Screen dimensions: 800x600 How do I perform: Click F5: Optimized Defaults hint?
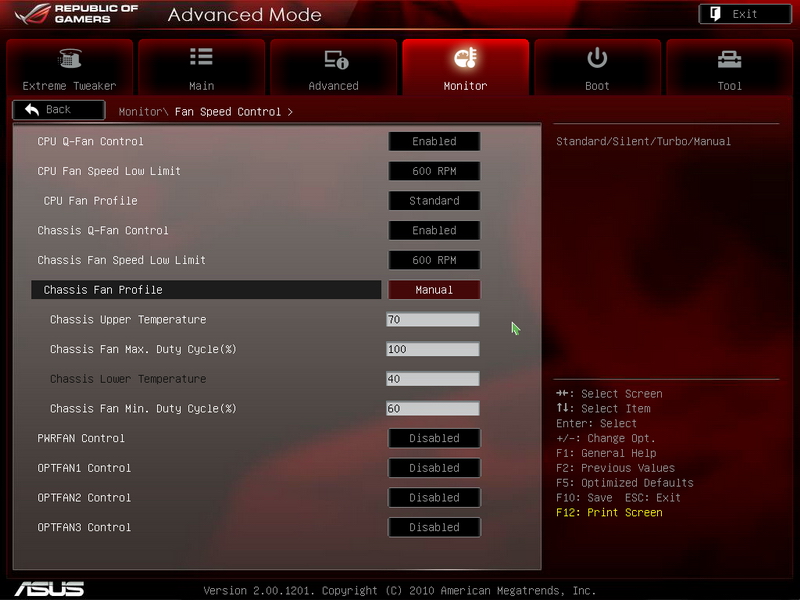coord(624,483)
